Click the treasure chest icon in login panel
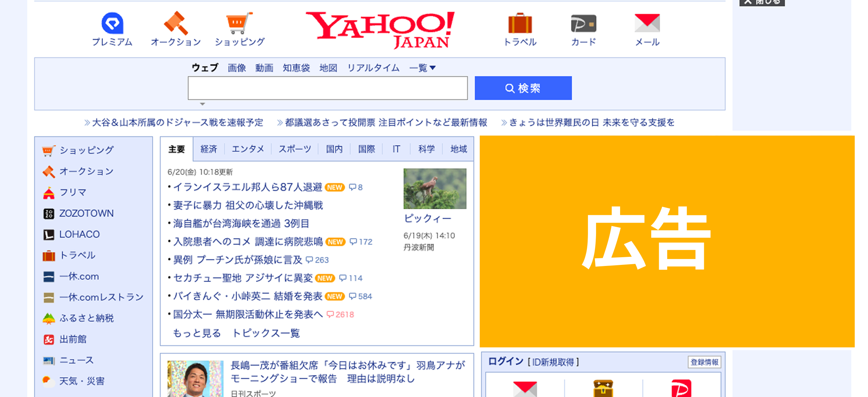The image size is (868, 397). pos(603,388)
